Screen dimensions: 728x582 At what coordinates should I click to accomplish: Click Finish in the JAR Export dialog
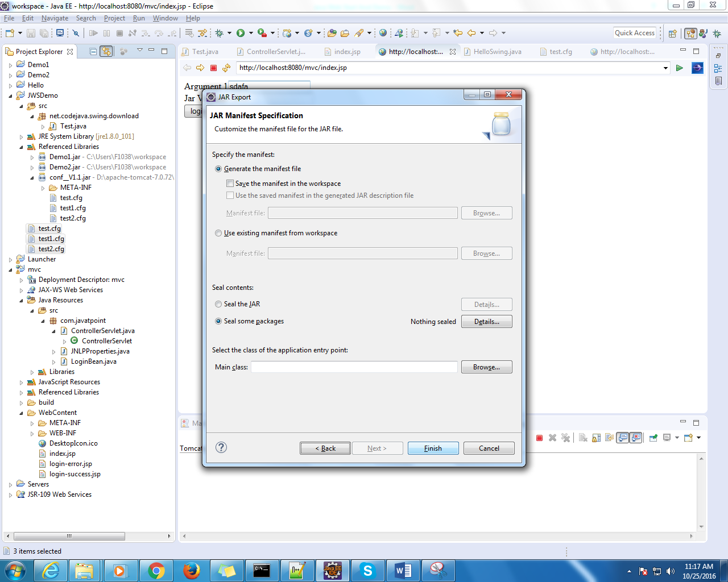pyautogui.click(x=433, y=448)
